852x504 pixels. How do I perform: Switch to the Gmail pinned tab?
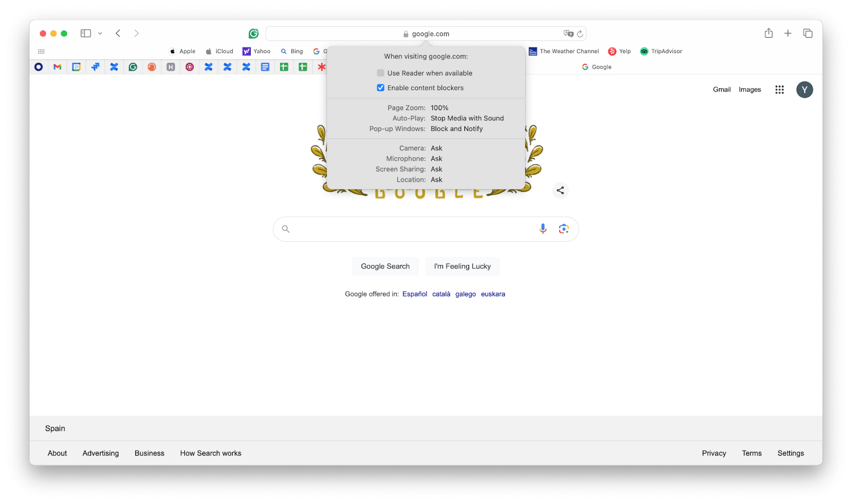click(58, 67)
